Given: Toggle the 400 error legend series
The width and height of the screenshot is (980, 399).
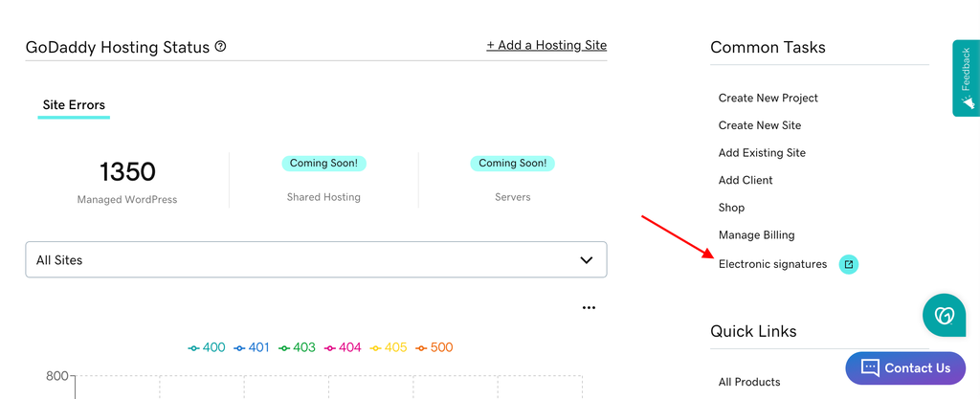Looking at the screenshot, I should [207, 347].
